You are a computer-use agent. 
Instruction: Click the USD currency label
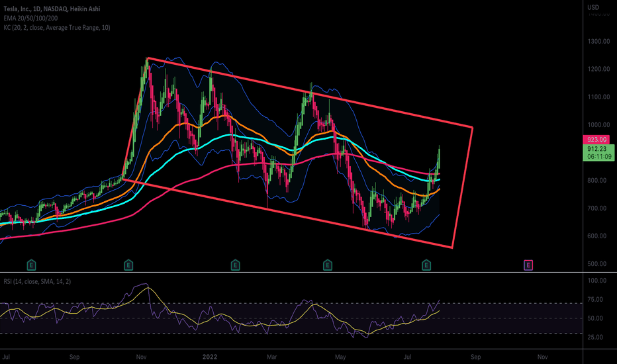tap(593, 7)
